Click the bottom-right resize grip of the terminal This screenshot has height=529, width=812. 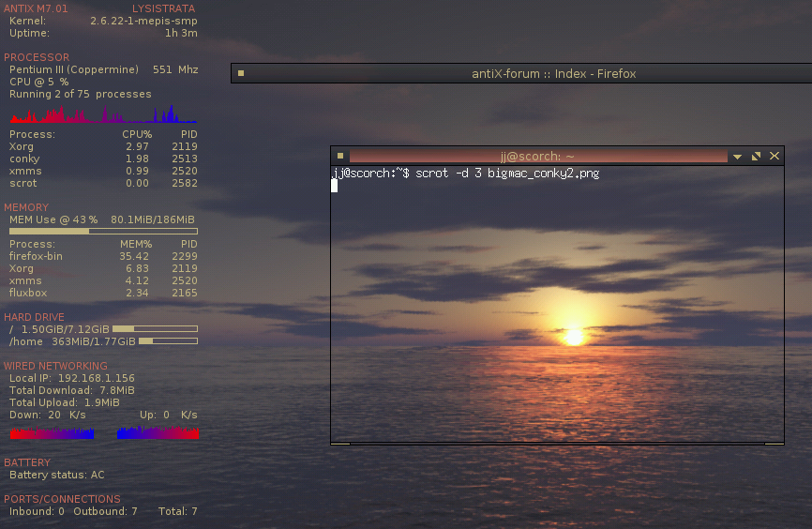tap(774, 444)
